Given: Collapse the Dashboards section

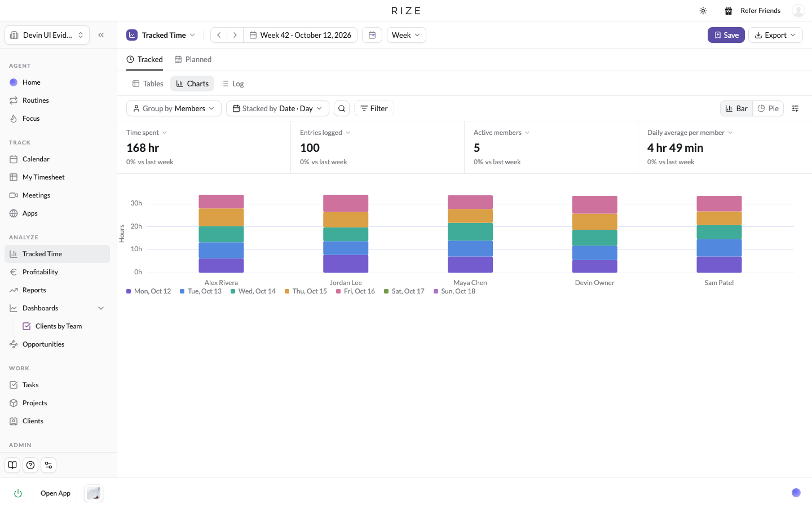Looking at the screenshot, I should [x=101, y=308].
